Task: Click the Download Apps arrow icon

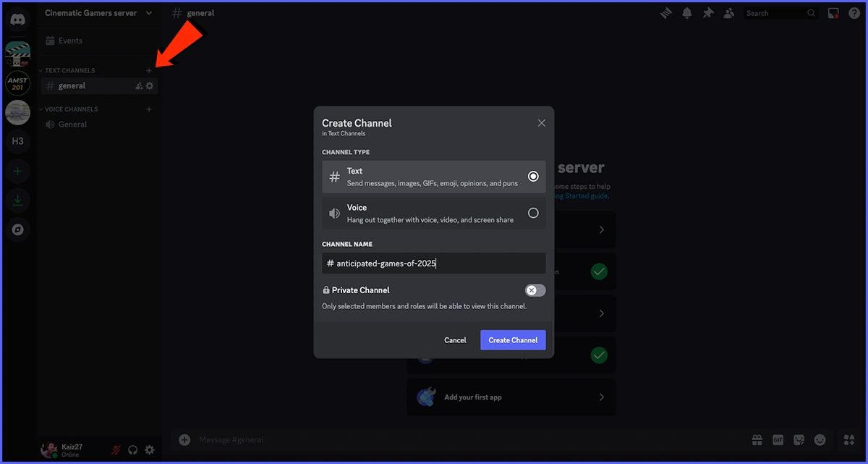Action: coord(18,201)
